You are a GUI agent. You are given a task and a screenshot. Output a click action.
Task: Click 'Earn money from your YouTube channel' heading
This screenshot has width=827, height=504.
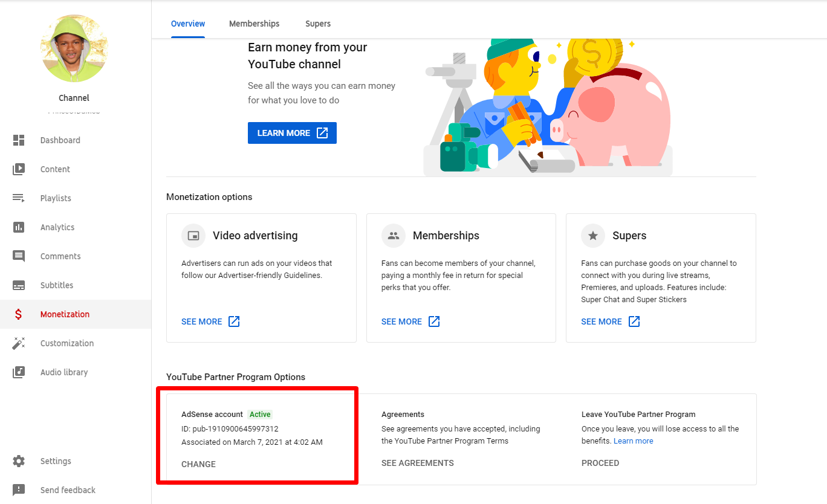click(x=308, y=56)
